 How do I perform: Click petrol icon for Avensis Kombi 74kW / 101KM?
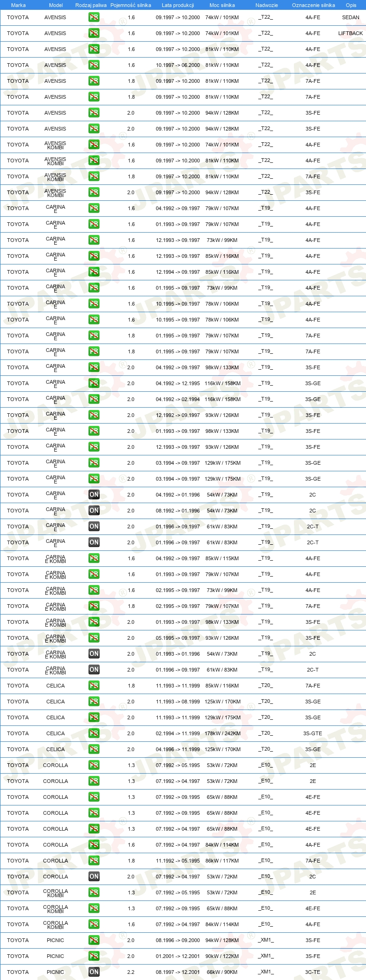(94, 145)
